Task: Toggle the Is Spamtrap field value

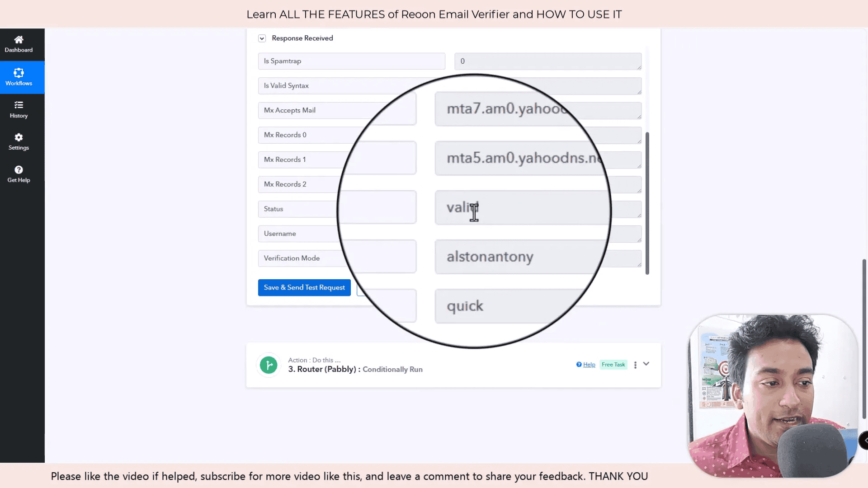Action: (547, 61)
